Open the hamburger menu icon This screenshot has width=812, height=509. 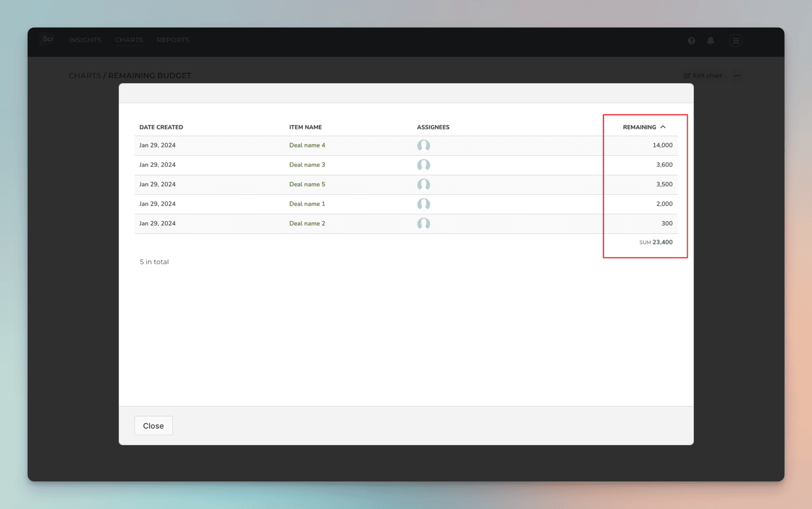point(735,40)
